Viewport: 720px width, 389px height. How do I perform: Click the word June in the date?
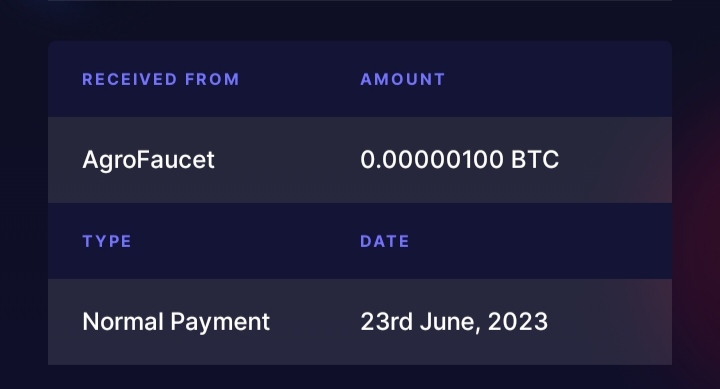tap(447, 321)
